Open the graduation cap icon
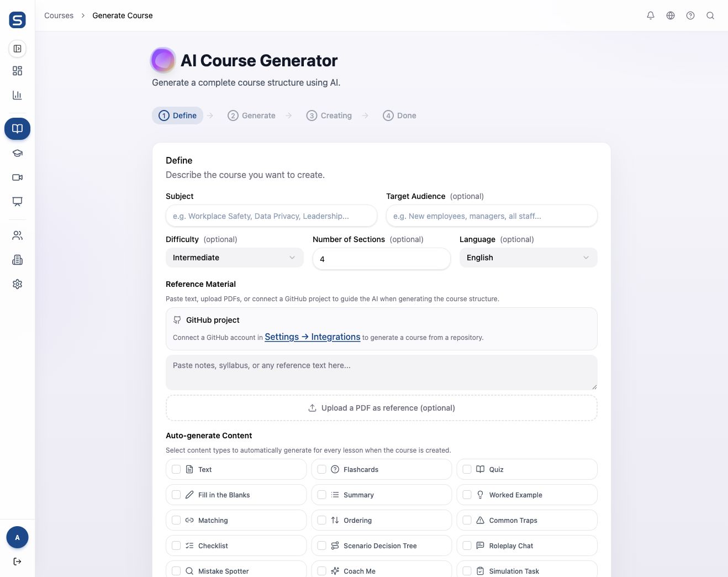Screen dimensions: 728x577 pos(18,153)
